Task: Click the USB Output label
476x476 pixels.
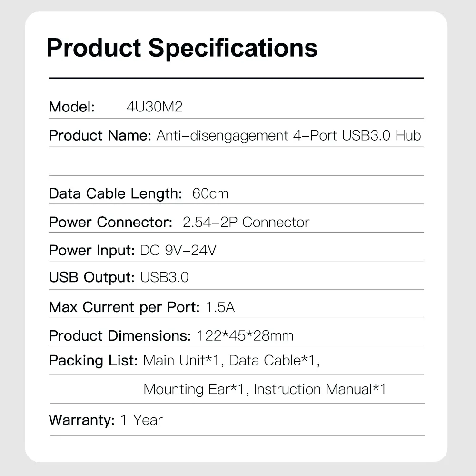Action: (x=92, y=277)
